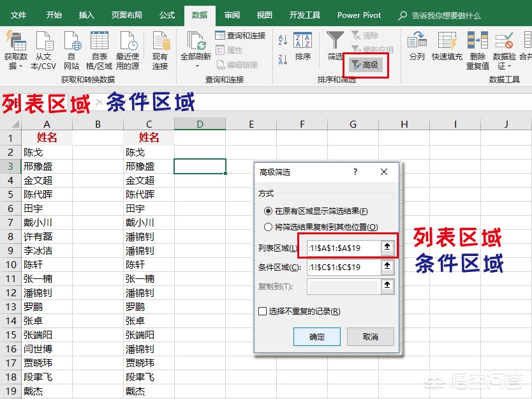Click the 确定 button in dialog
The width and height of the screenshot is (532, 399).
pyautogui.click(x=317, y=336)
